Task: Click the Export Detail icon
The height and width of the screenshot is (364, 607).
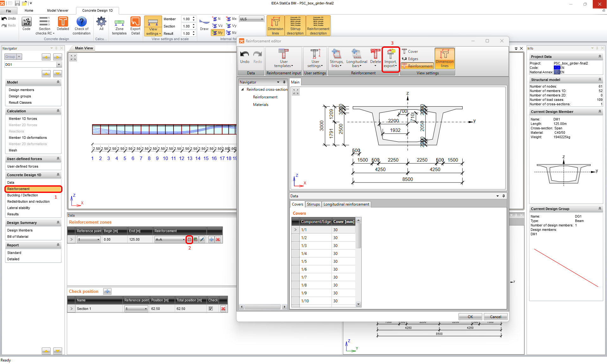Action: 135,26
